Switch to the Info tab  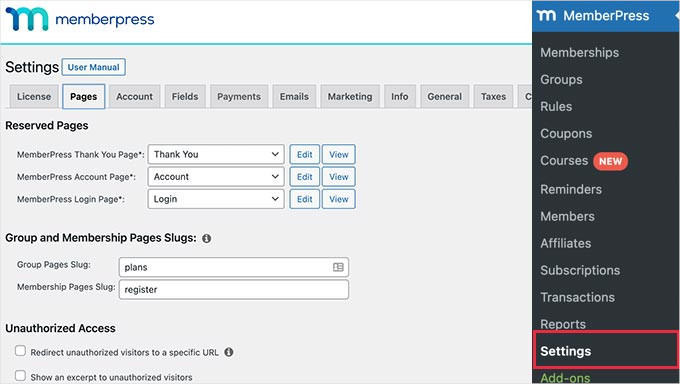click(399, 96)
